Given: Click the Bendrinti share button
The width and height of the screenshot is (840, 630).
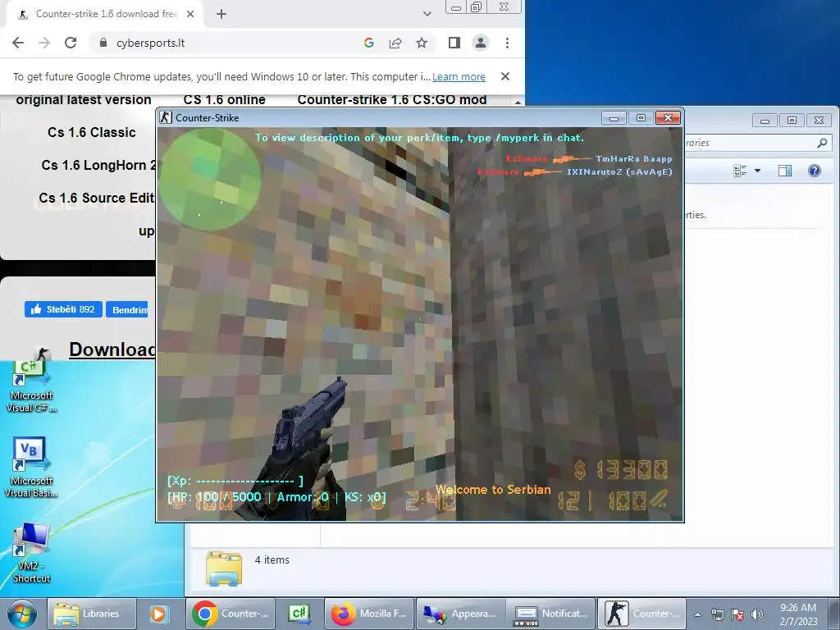Looking at the screenshot, I should pyautogui.click(x=127, y=309).
